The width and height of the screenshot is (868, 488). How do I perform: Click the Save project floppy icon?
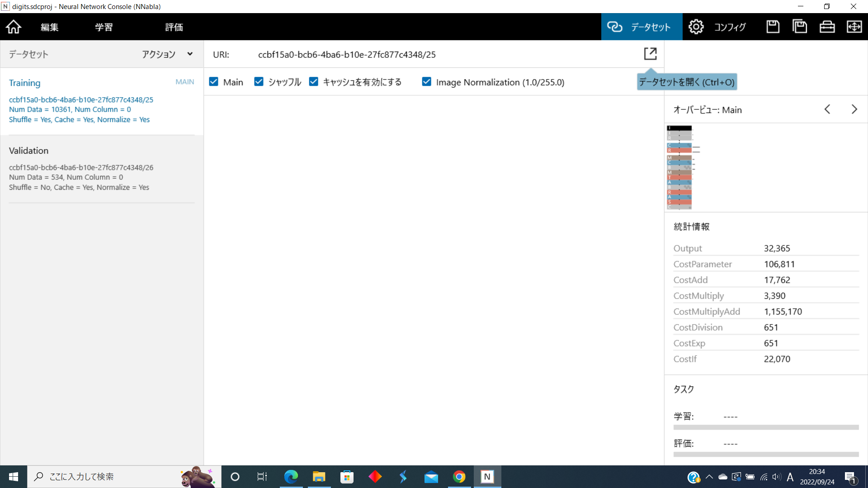pyautogui.click(x=773, y=27)
